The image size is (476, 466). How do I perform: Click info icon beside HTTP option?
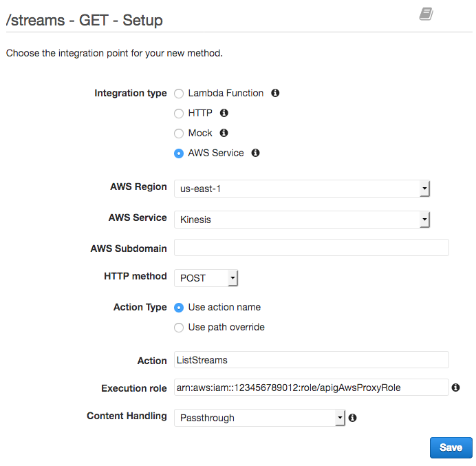(x=224, y=113)
